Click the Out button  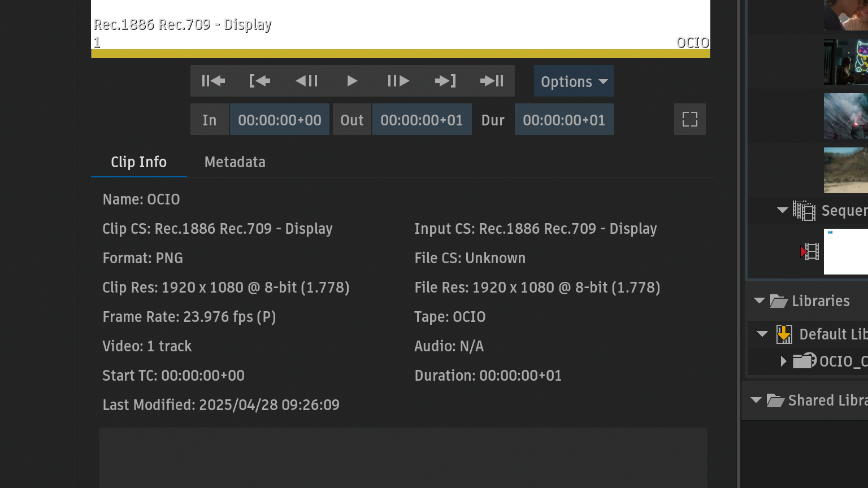351,120
